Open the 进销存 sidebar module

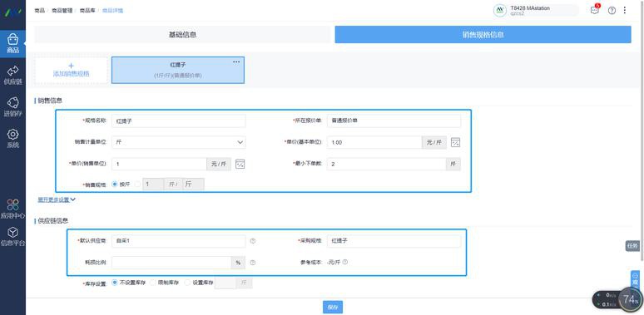click(12, 107)
